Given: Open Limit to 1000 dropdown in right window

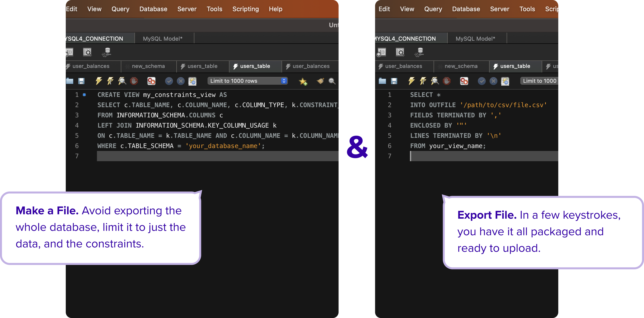Looking at the screenshot, I should click(x=539, y=81).
